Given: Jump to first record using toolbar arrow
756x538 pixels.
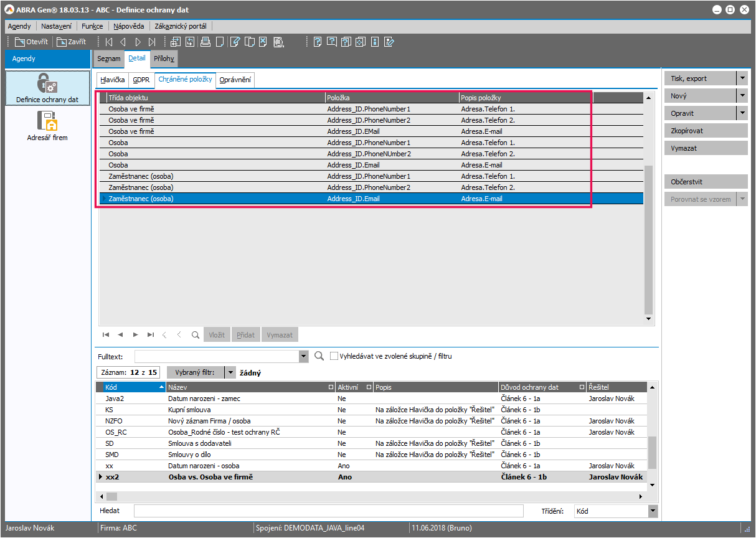Looking at the screenshot, I should pyautogui.click(x=109, y=42).
